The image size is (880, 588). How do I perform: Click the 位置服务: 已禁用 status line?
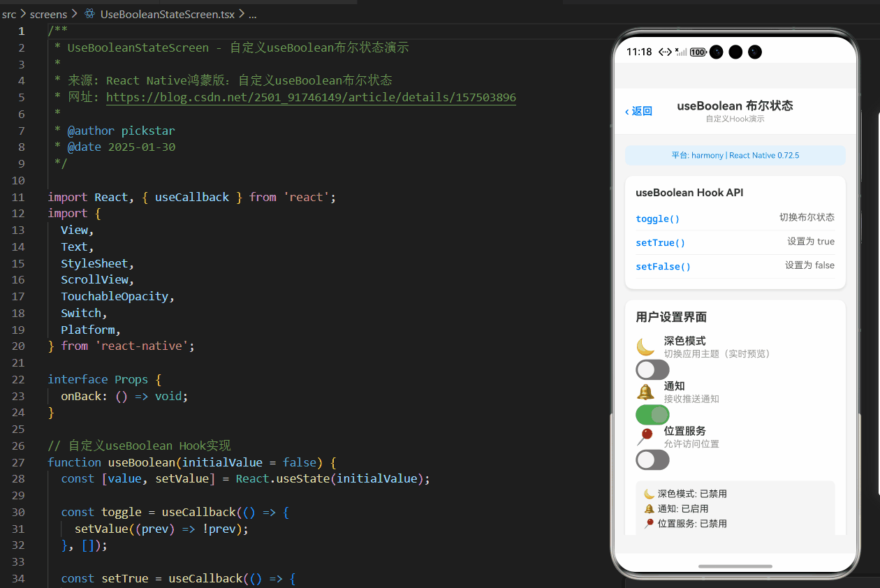pyautogui.click(x=685, y=523)
